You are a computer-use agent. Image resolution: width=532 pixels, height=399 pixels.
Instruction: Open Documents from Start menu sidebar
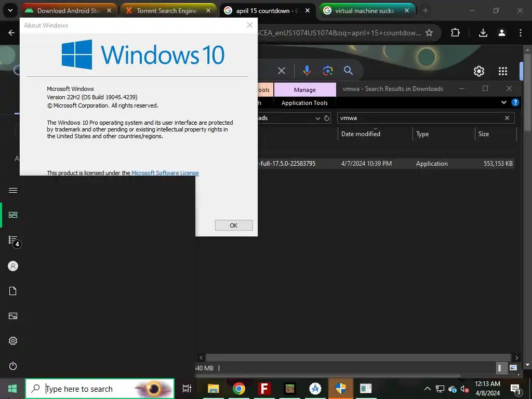(13, 291)
